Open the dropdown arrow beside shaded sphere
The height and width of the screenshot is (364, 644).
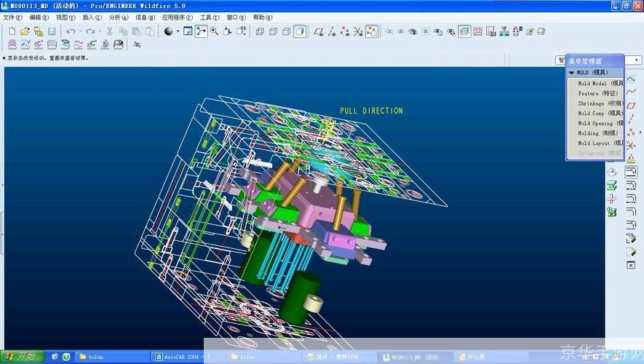(x=177, y=31)
